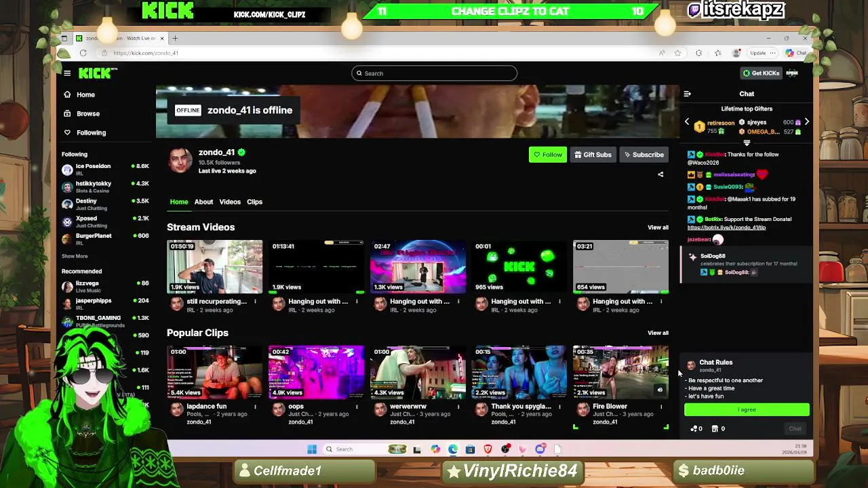Open the Copilot taskbar icon
Viewport: 868px width, 488px height.
point(435,449)
